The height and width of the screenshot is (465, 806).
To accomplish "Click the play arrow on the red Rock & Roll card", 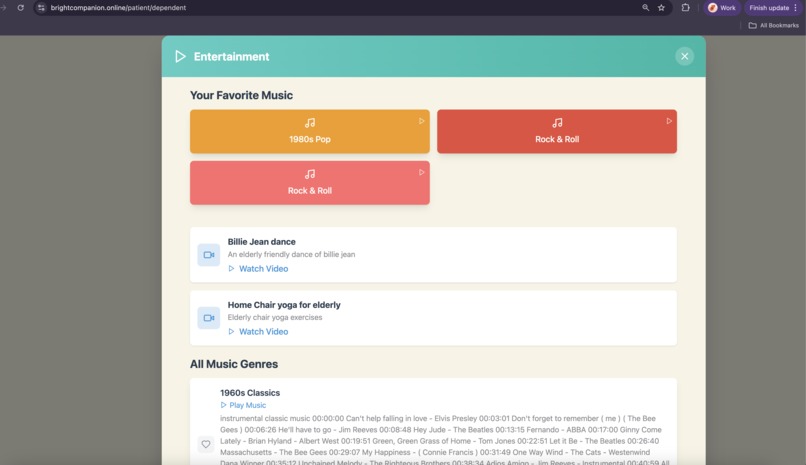I will pos(669,121).
